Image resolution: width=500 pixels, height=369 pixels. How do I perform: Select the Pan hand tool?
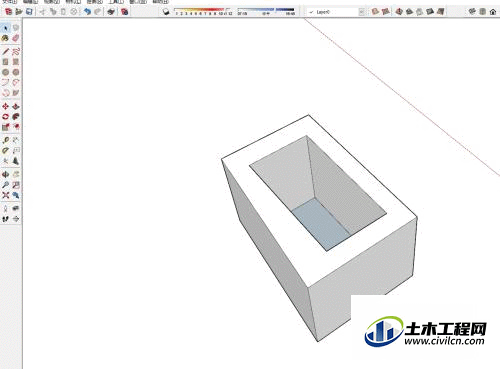(x=16, y=174)
